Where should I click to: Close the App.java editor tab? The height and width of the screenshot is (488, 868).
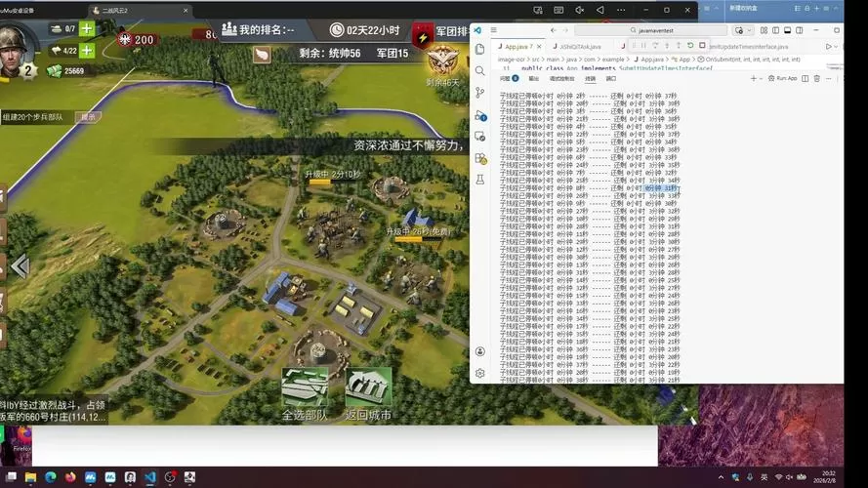(539, 47)
